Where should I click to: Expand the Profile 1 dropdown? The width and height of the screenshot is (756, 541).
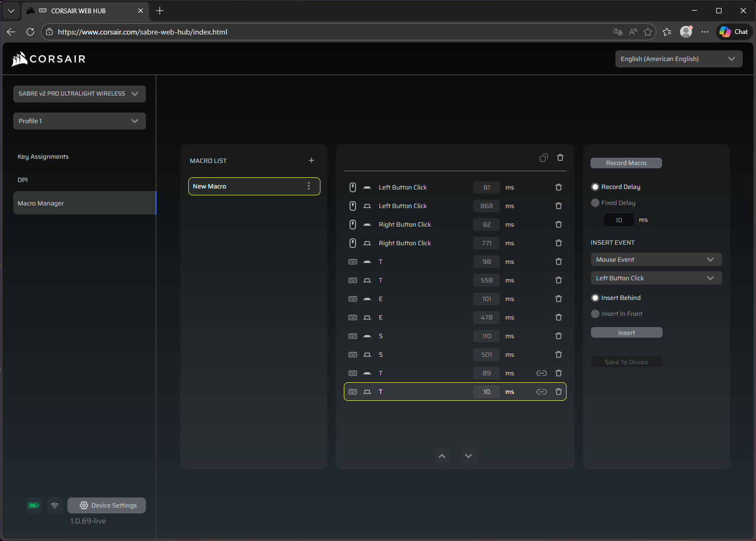click(80, 121)
